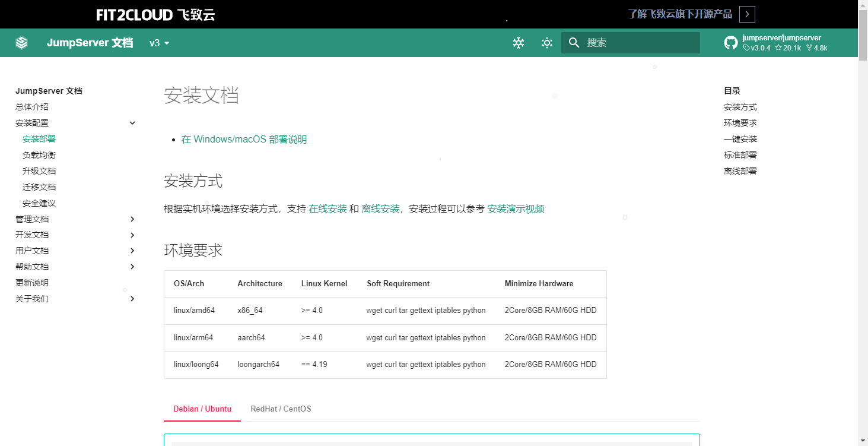Jump to 安装方式 in table of contents
This screenshot has width=868, height=446.
click(x=740, y=107)
